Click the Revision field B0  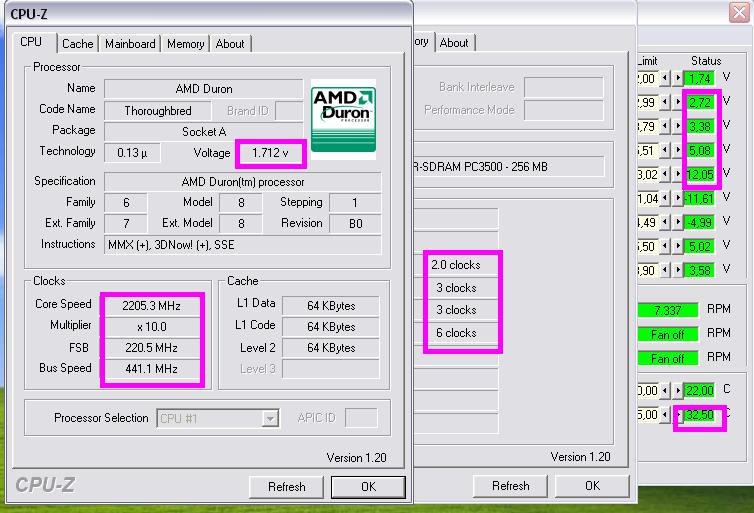[355, 224]
